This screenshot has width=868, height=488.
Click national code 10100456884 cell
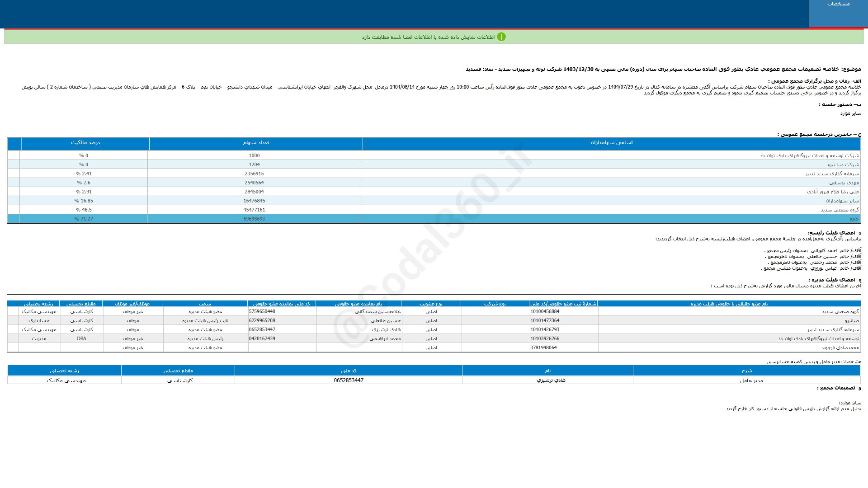point(545,312)
